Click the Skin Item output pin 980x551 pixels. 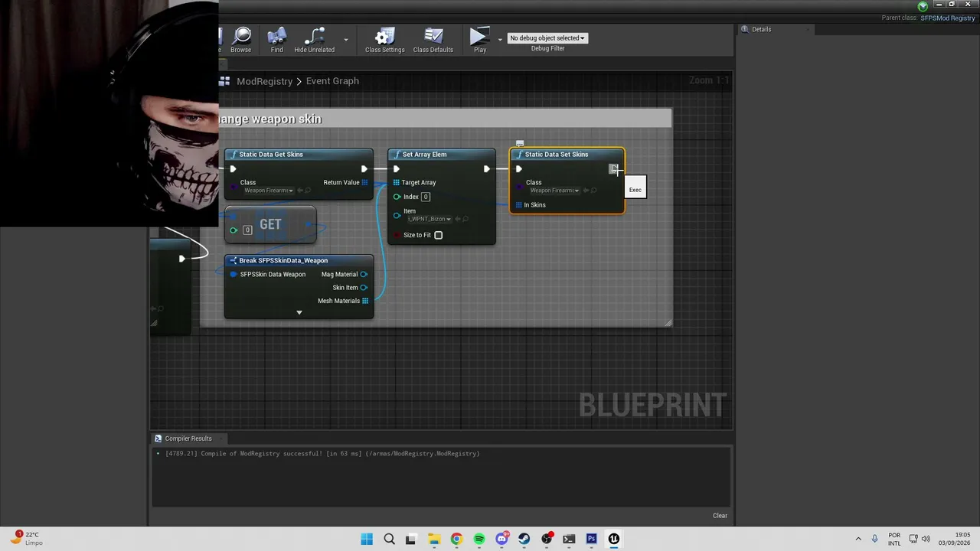(x=364, y=288)
